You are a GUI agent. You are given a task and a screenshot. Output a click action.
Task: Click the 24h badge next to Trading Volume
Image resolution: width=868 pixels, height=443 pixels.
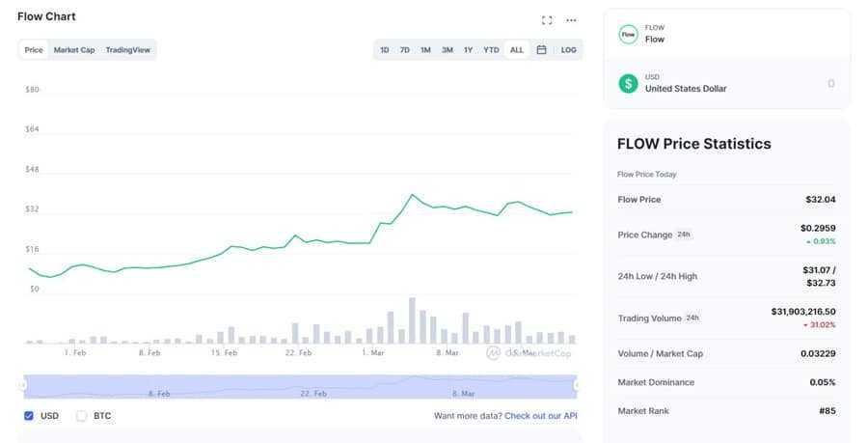[692, 318]
